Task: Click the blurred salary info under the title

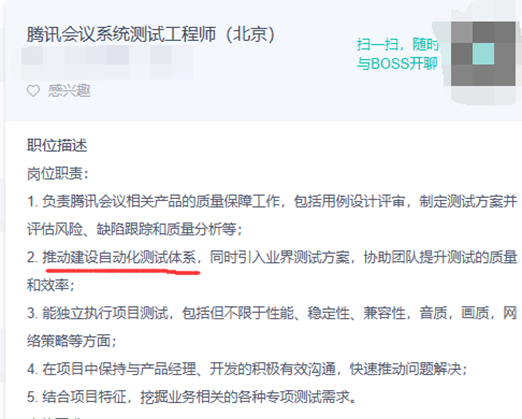Action: pyautogui.click(x=107, y=62)
